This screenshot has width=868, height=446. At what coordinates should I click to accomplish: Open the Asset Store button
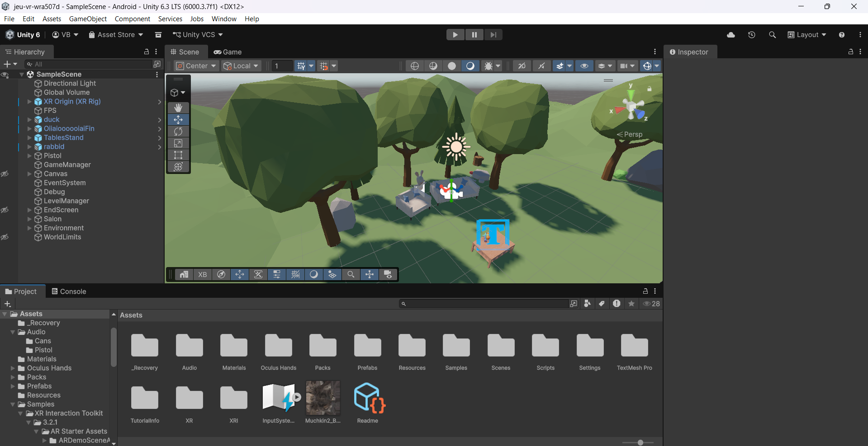116,35
